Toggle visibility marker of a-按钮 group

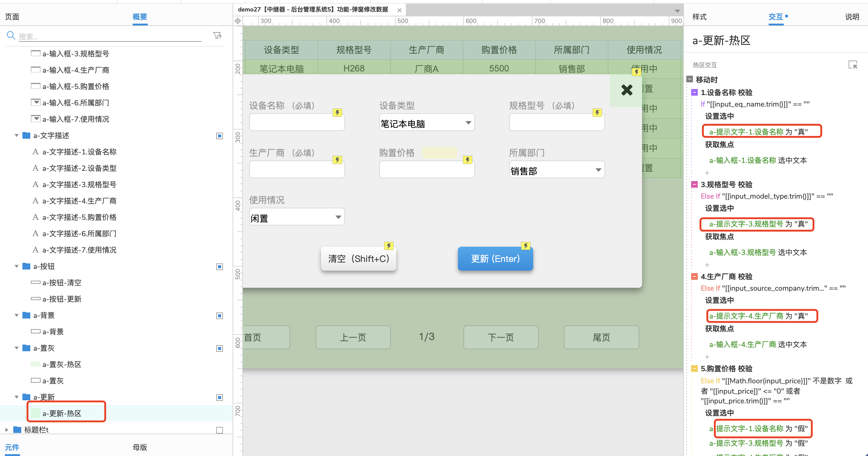(x=219, y=267)
